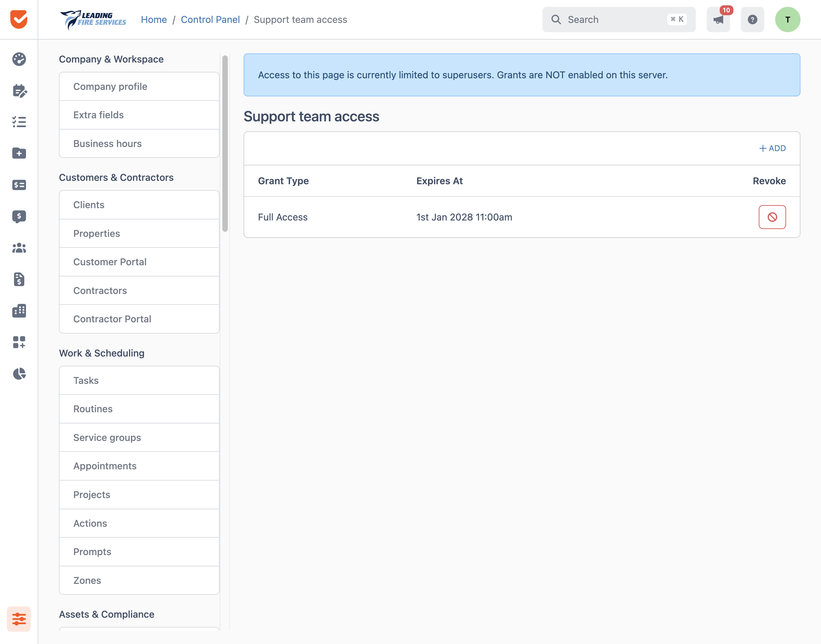
Task: Open Business hours settings
Action: [x=139, y=143]
